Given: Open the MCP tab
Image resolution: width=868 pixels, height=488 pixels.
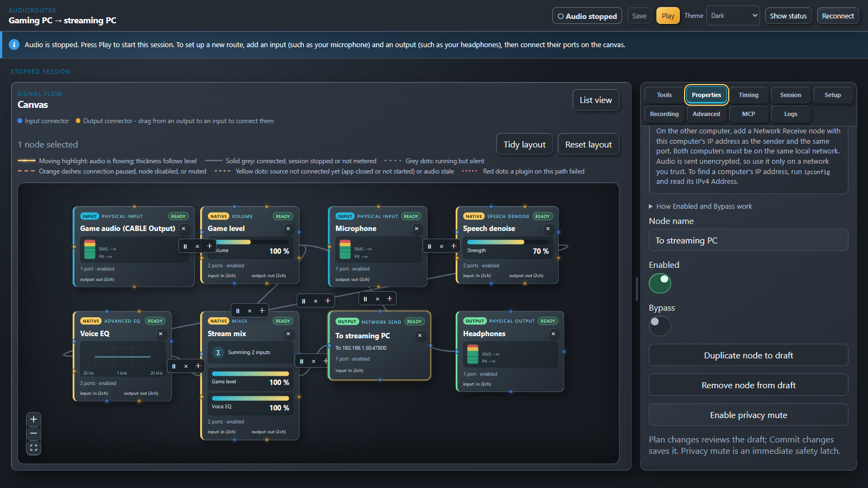Looking at the screenshot, I should click(x=748, y=114).
